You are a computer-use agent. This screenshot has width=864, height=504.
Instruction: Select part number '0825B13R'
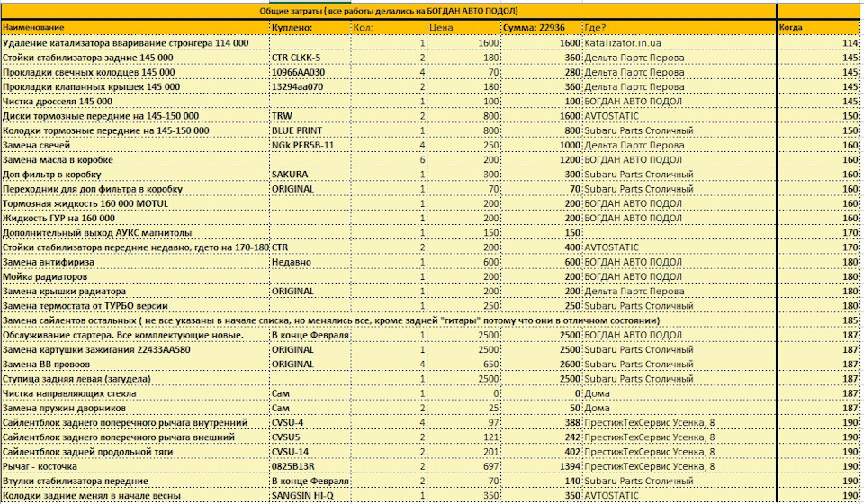click(310, 466)
